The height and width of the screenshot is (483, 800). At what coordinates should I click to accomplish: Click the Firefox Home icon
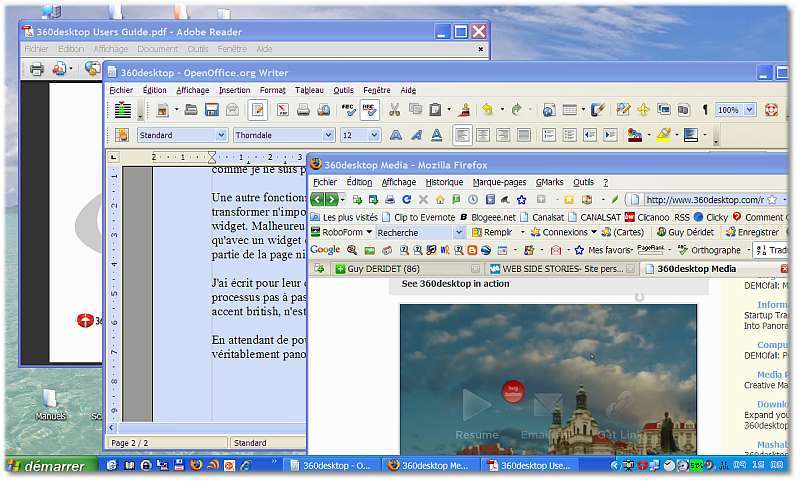tap(440, 199)
